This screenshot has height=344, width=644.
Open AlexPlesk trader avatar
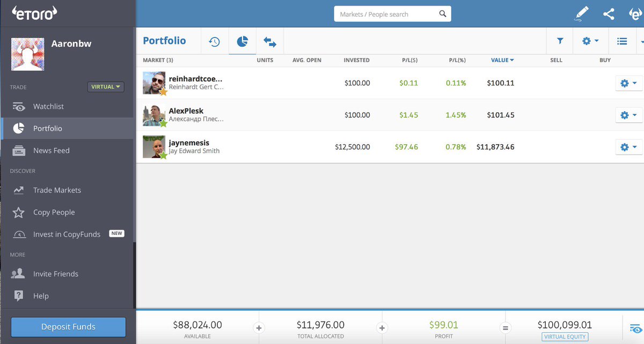pos(154,115)
